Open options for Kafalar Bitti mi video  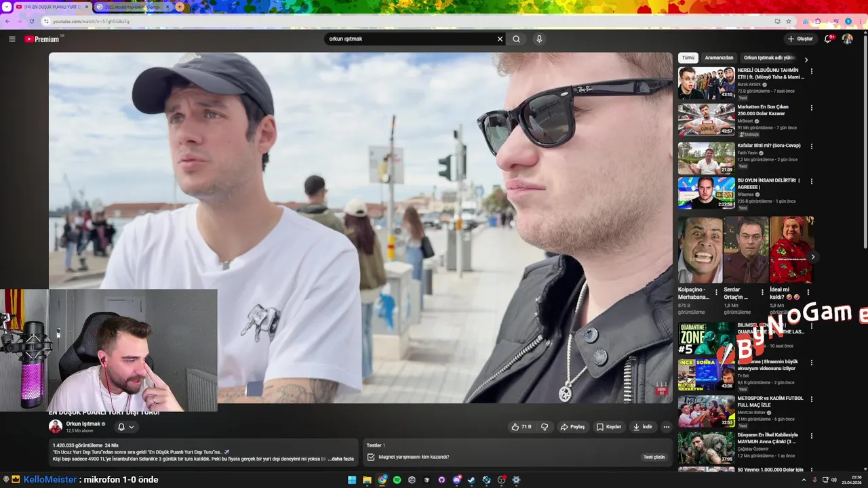point(811,146)
